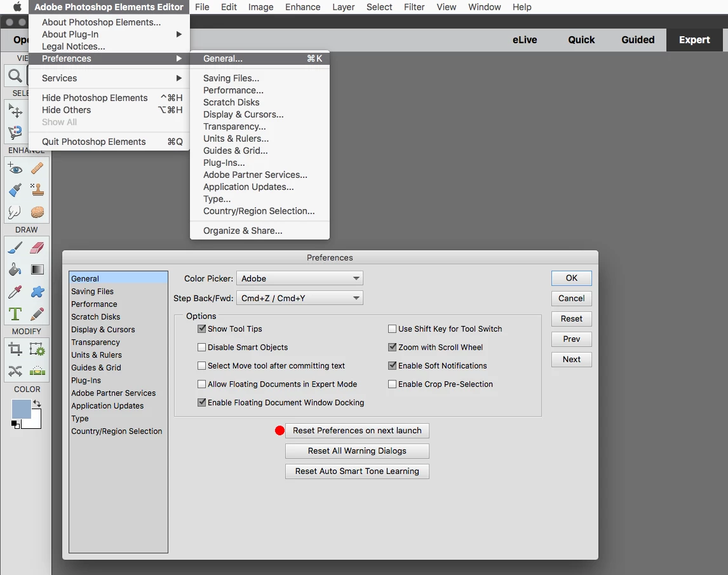The height and width of the screenshot is (575, 728).
Task: Click the white background color swatch
Action: click(x=34, y=422)
